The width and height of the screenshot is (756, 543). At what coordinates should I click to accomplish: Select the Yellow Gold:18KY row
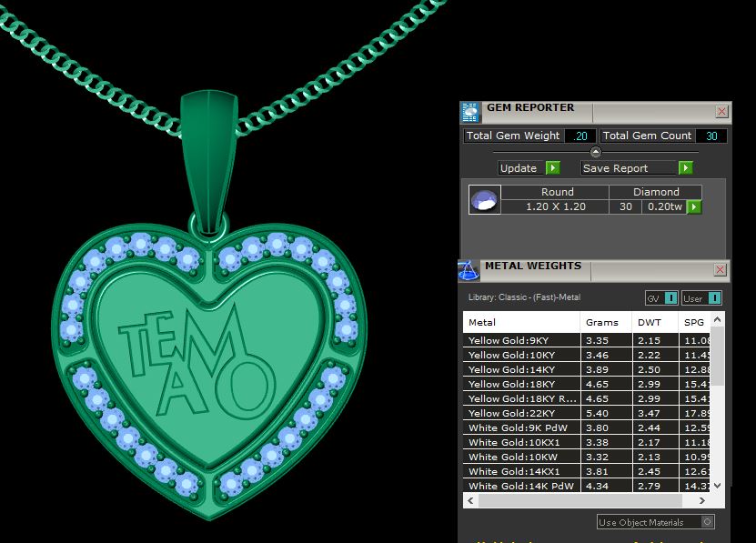pos(586,384)
